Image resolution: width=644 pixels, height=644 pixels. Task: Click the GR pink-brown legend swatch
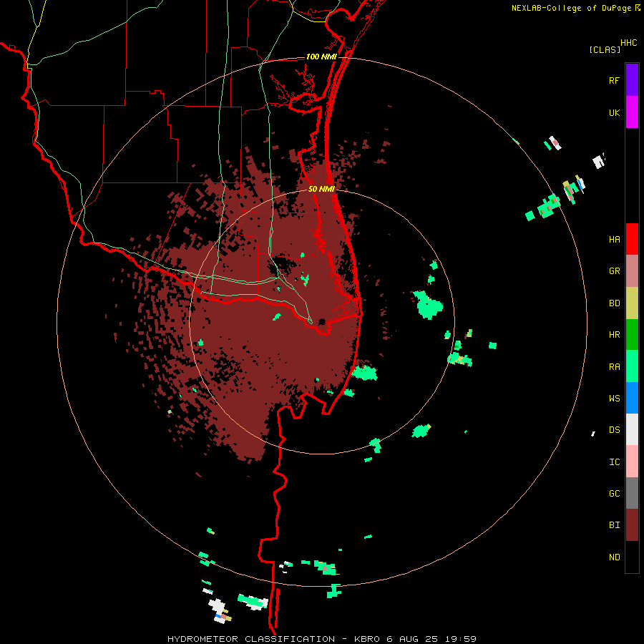632,271
